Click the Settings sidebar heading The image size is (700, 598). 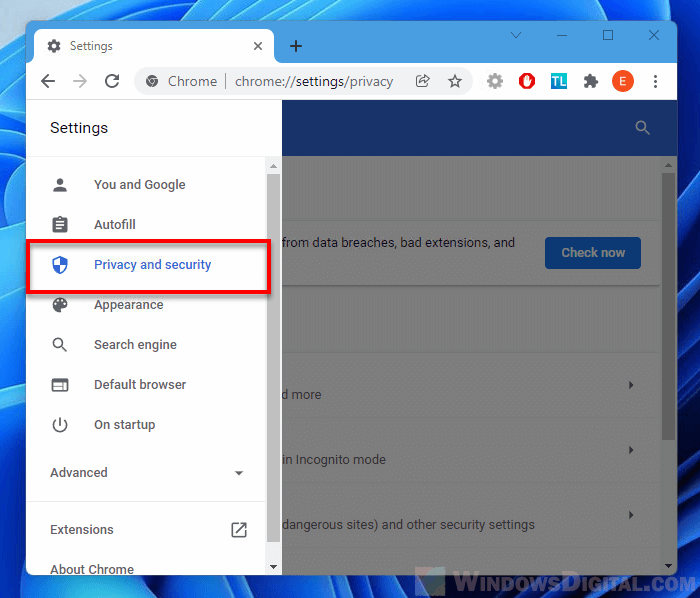[79, 128]
